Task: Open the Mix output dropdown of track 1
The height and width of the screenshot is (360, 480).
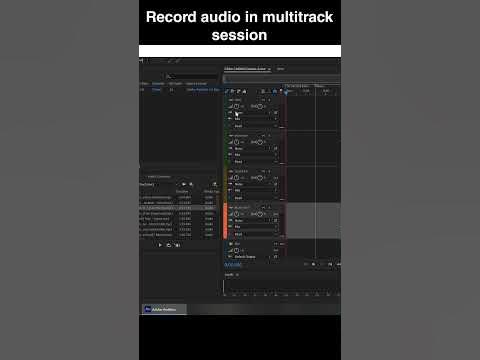Action: pyautogui.click(x=254, y=119)
